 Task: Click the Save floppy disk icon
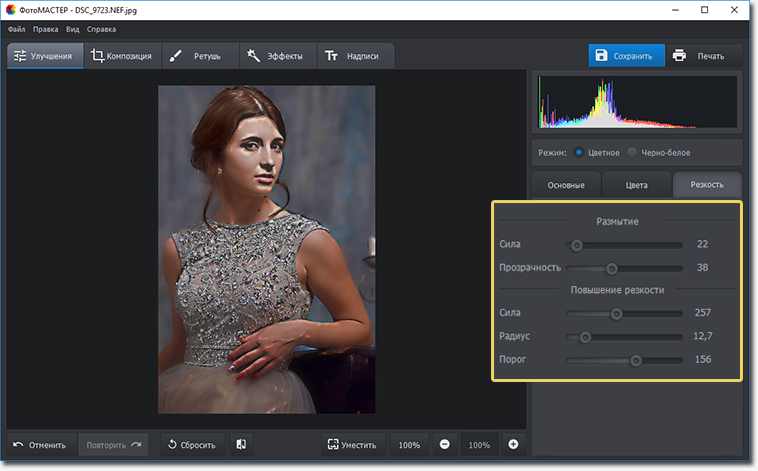coord(601,56)
